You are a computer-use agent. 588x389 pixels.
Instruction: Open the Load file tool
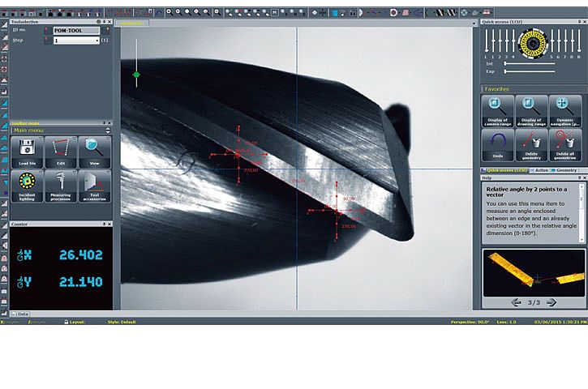pos(27,152)
